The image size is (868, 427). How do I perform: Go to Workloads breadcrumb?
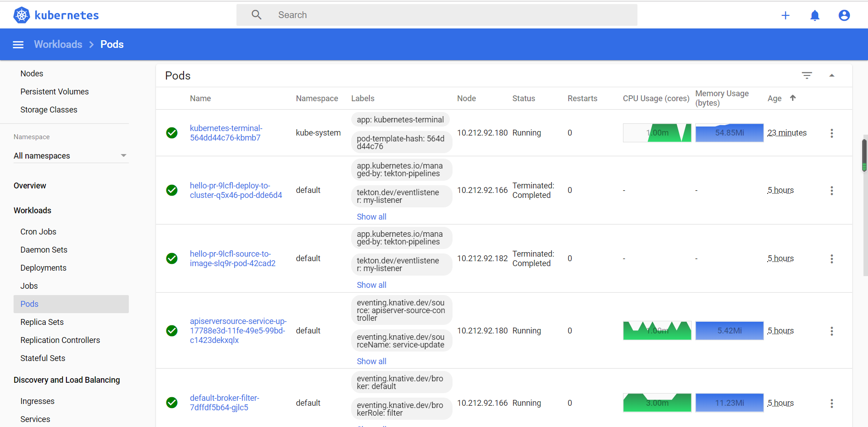[x=58, y=44]
